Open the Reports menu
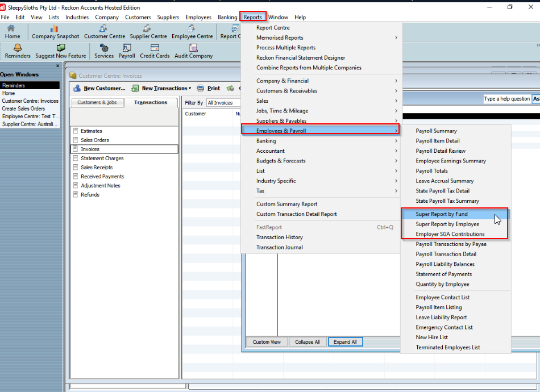This screenshot has width=540, height=392. (x=253, y=17)
